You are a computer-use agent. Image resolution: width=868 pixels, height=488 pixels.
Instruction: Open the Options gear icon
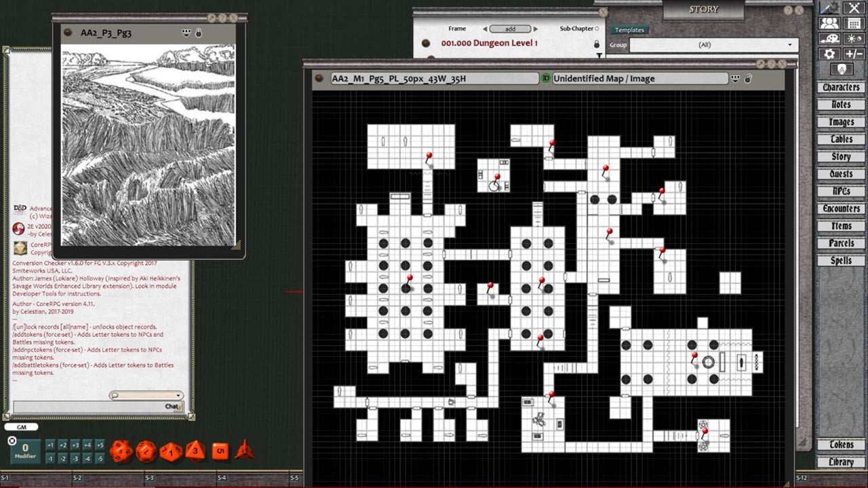coord(829,54)
